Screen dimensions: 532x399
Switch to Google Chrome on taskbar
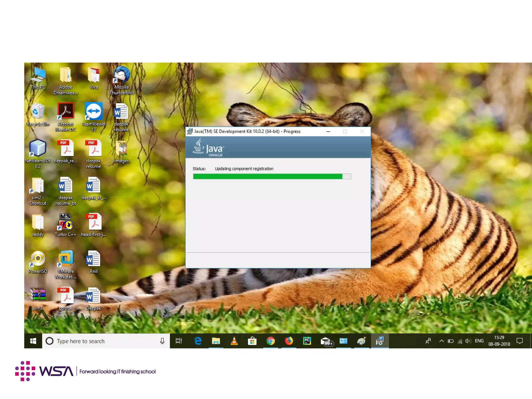pos(270,341)
